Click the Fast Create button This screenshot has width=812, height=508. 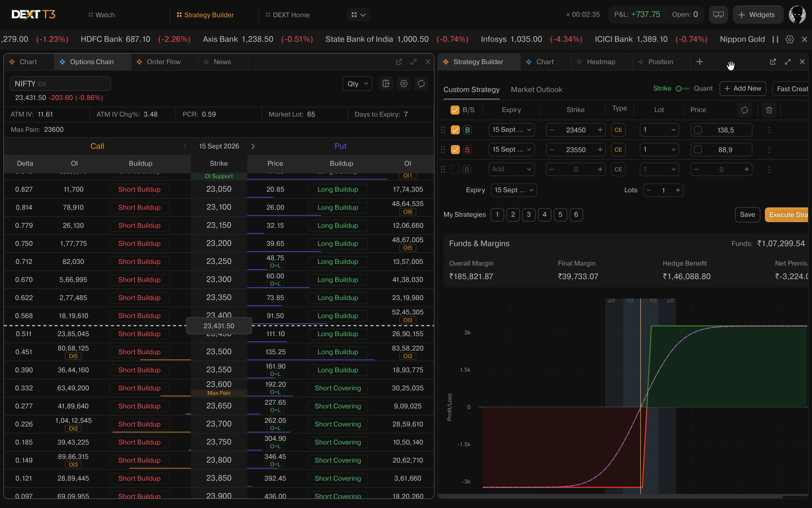pos(790,88)
